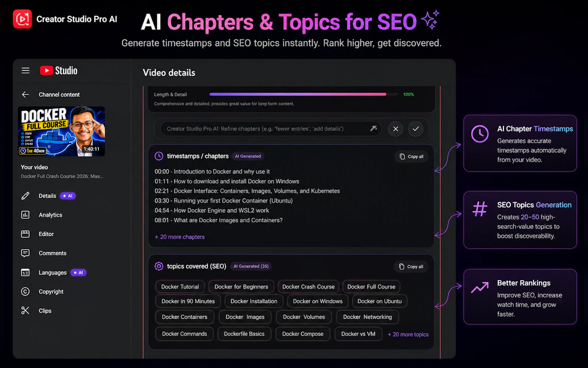Click the Analytics chart icon
This screenshot has height=368, width=588.
[x=25, y=215]
